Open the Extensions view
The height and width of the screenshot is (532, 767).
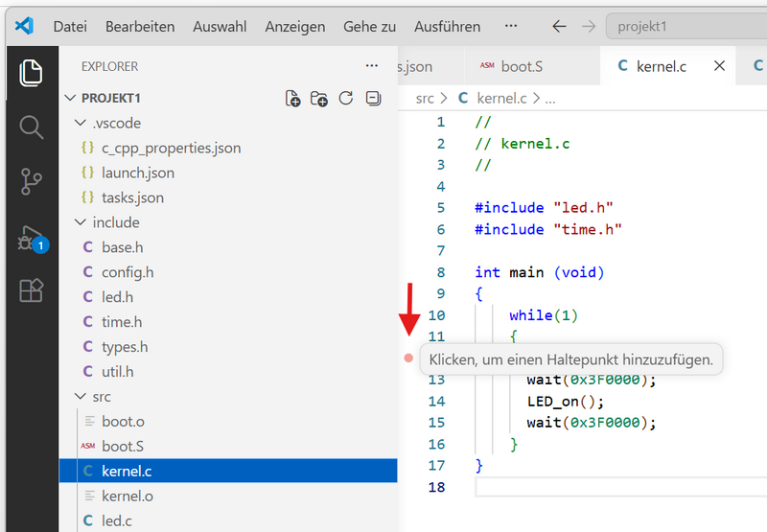[x=31, y=290]
